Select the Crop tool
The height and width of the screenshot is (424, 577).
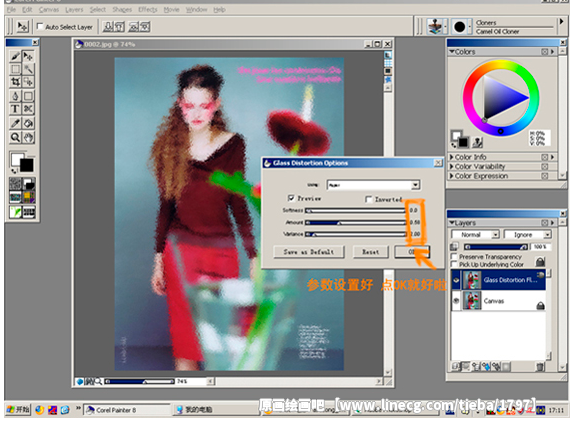pyautogui.click(x=15, y=82)
